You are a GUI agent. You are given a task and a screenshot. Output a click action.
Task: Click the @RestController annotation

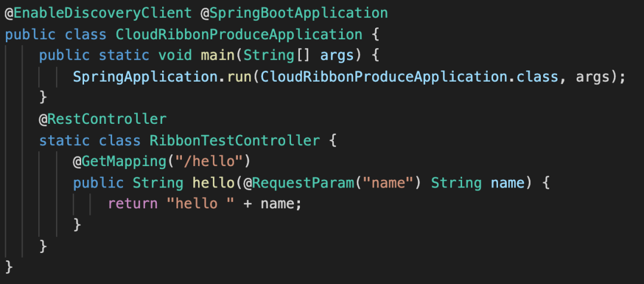tap(103, 119)
